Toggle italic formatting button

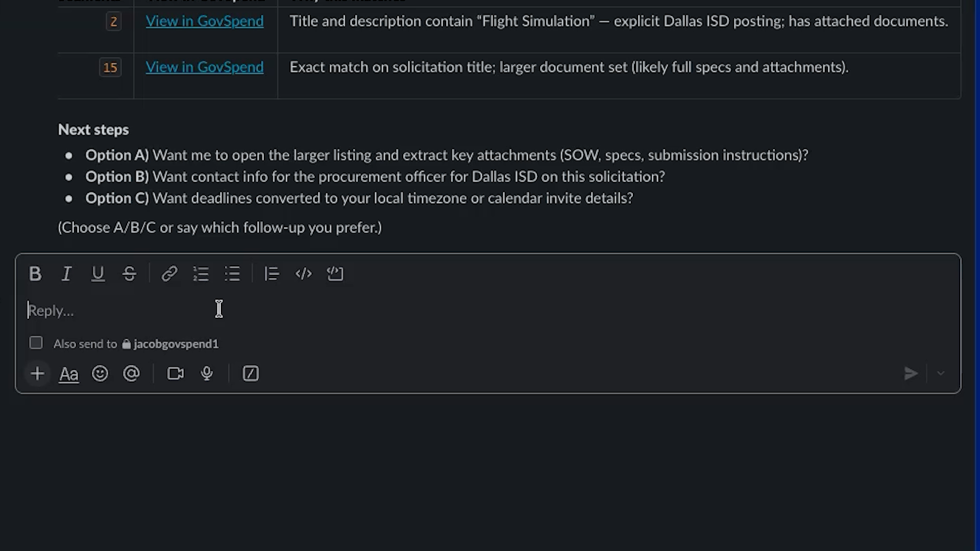(x=66, y=274)
